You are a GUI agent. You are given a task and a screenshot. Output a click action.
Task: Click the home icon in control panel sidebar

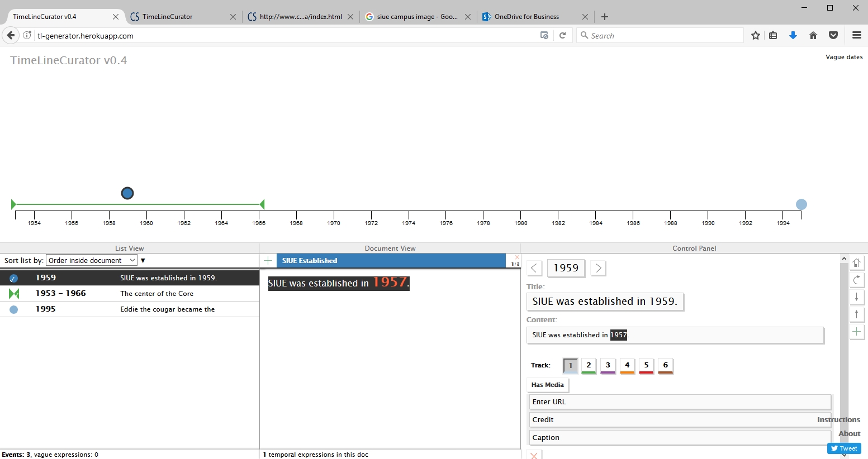[x=856, y=262]
